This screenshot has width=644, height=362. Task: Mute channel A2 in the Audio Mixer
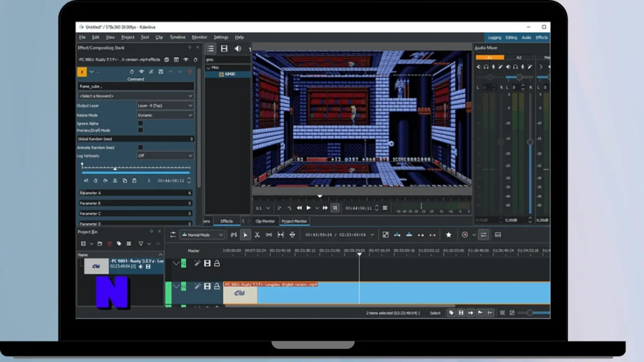coord(508,67)
